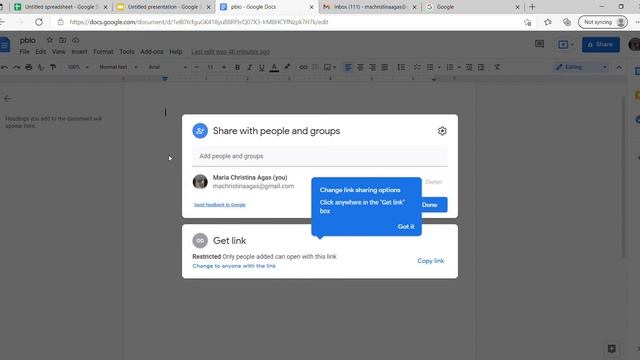The height and width of the screenshot is (360, 640).
Task: Click Done in the share dialog
Action: click(x=434, y=205)
